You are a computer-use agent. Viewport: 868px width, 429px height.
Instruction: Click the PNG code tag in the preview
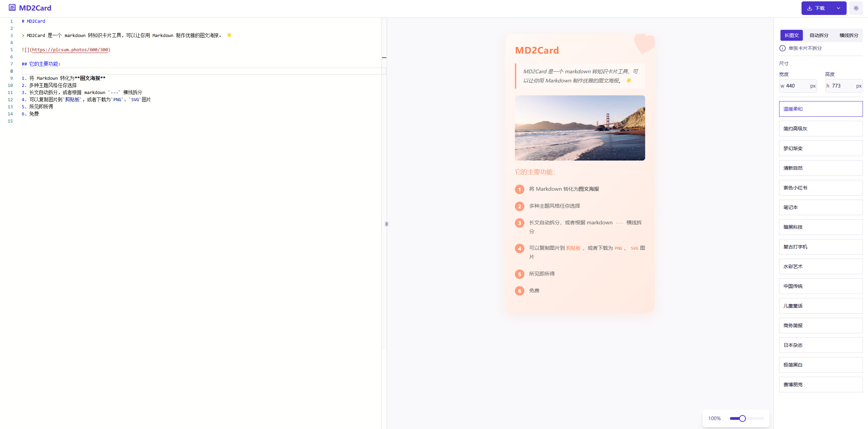(618, 248)
